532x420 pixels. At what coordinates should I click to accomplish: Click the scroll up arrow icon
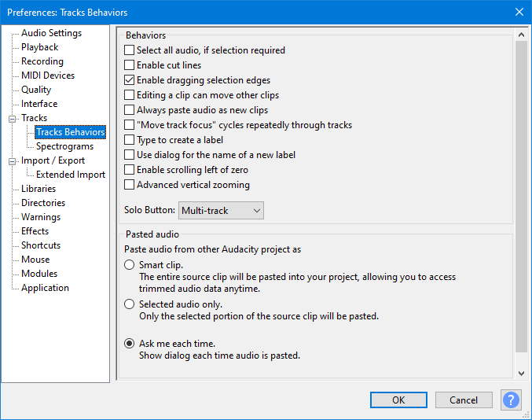[522, 35]
